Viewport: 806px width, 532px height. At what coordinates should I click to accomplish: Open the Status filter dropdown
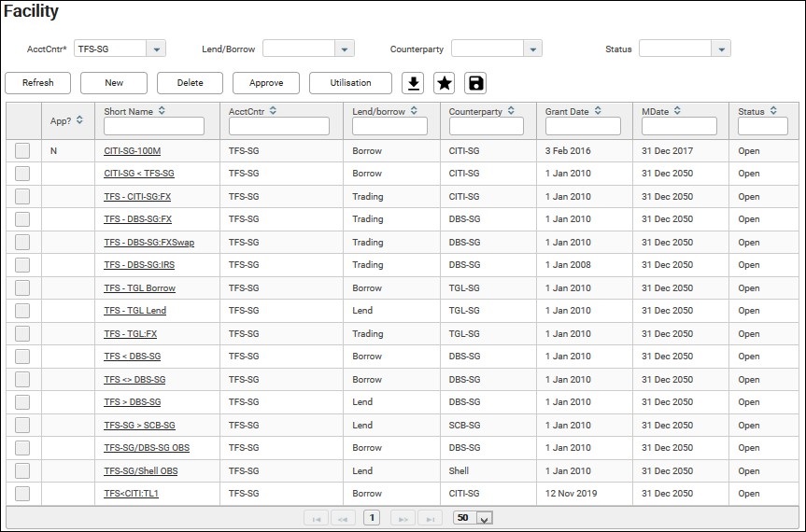(721, 49)
